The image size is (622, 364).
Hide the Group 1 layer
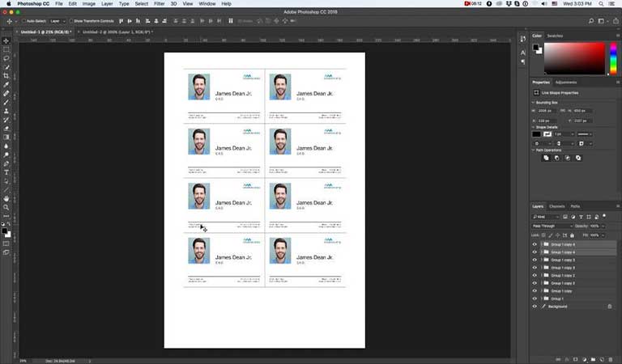[535, 298]
